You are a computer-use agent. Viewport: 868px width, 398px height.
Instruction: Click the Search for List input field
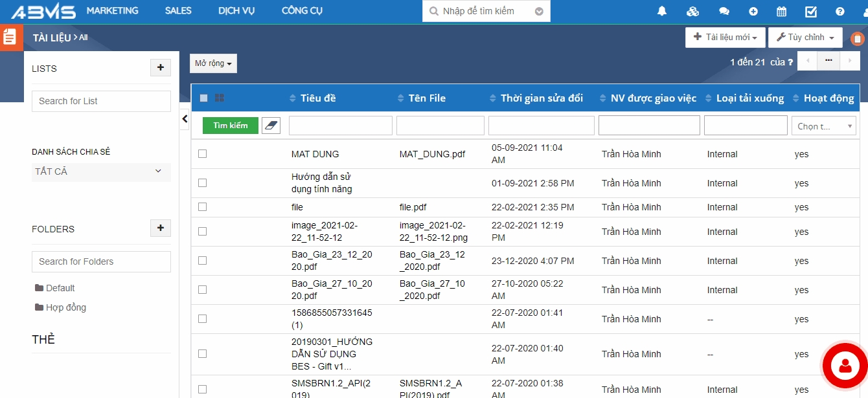click(x=101, y=101)
